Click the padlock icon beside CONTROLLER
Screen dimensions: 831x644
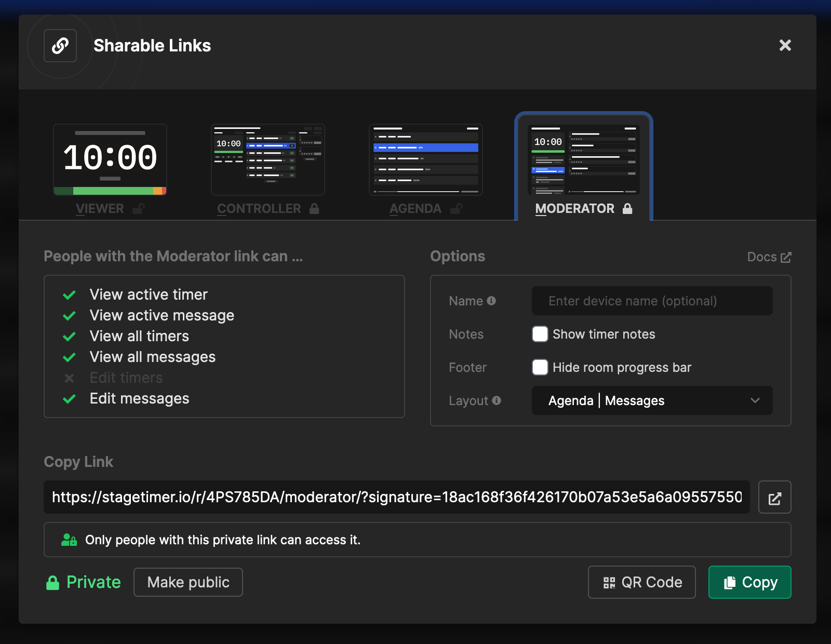314,209
